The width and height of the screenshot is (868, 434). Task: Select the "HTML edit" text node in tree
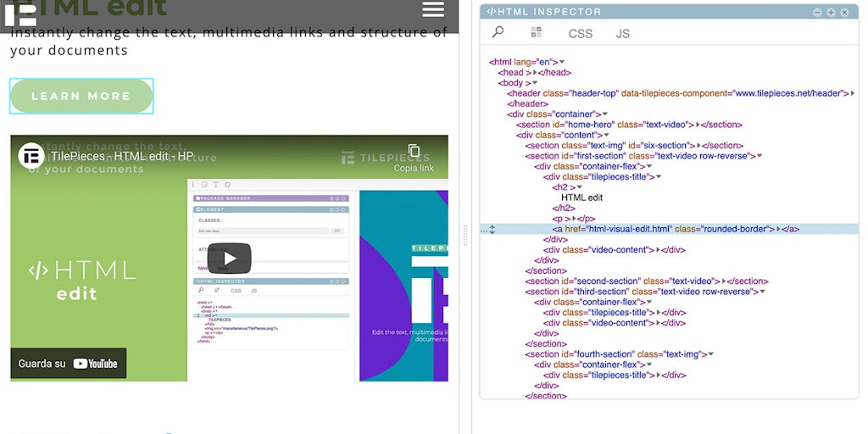581,198
